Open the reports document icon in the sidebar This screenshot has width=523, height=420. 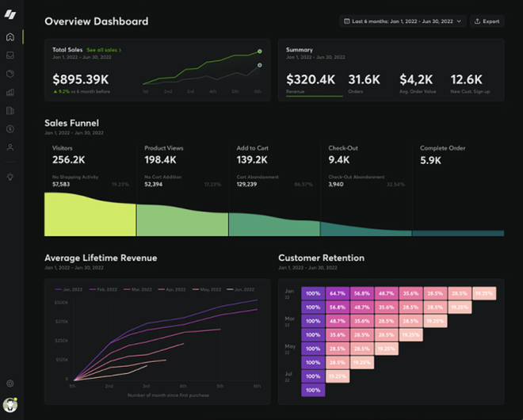[x=10, y=110]
